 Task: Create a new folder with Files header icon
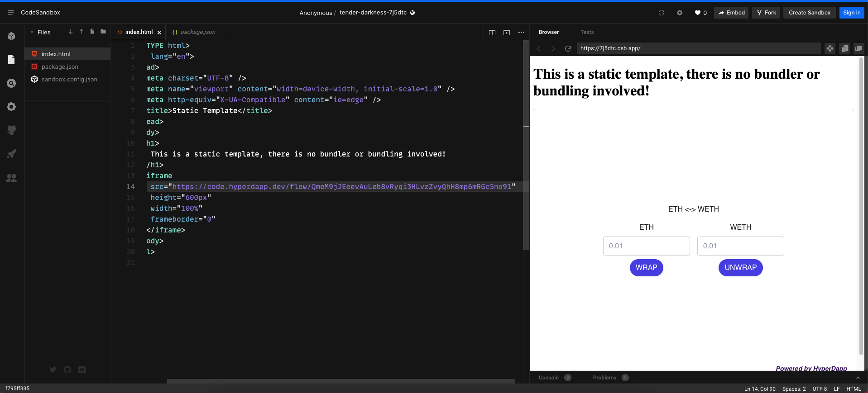pyautogui.click(x=103, y=32)
